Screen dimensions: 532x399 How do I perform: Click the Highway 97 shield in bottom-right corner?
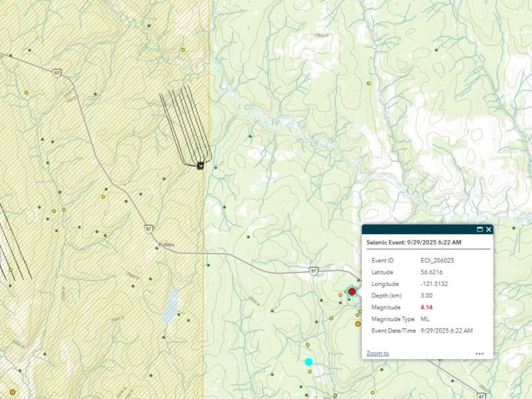pyautogui.click(x=480, y=395)
